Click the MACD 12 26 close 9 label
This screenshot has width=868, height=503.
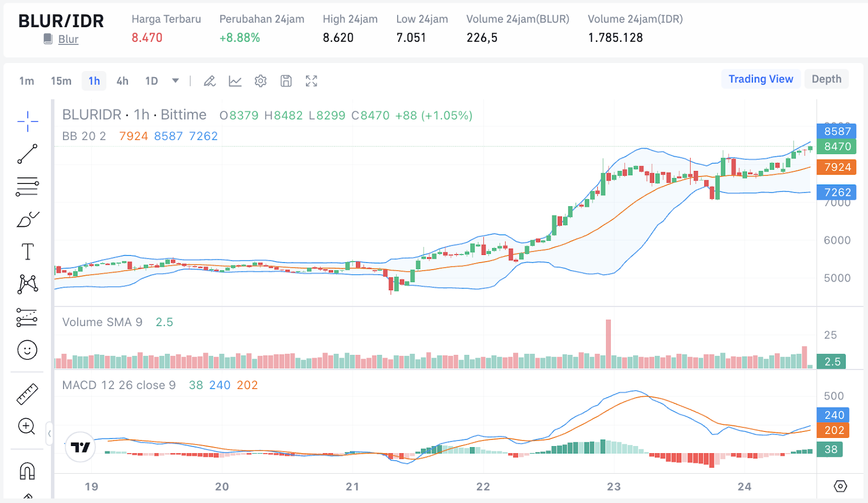click(x=119, y=385)
